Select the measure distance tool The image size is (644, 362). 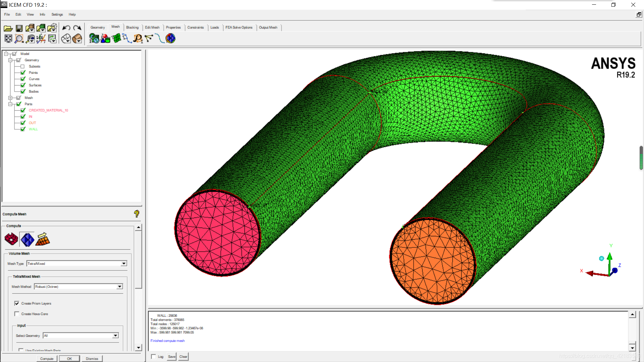(x=30, y=39)
